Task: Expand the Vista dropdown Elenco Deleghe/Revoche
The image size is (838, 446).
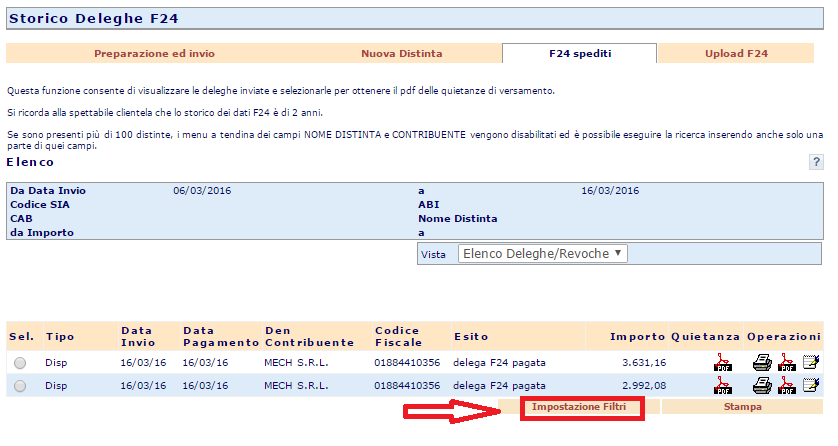Action: (542, 254)
